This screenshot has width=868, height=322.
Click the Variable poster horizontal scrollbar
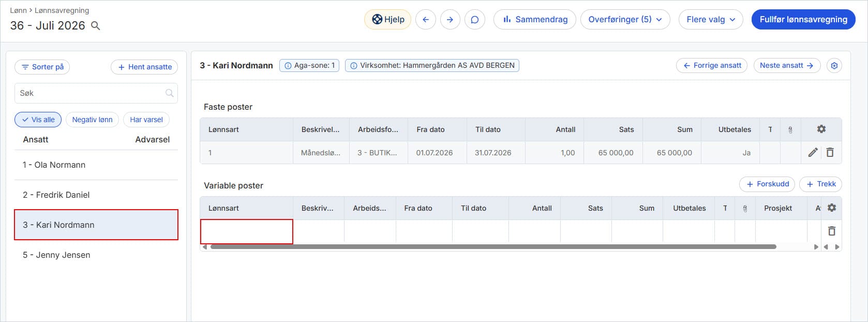click(493, 247)
